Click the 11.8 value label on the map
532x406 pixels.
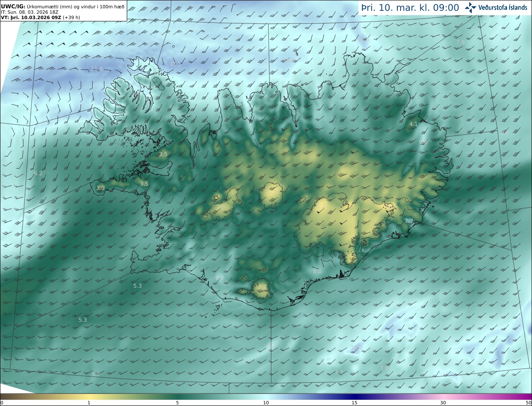pos(97,69)
